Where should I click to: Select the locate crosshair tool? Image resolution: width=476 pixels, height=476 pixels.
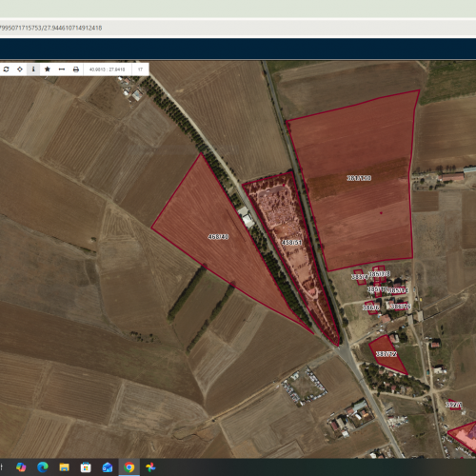[x=20, y=69]
